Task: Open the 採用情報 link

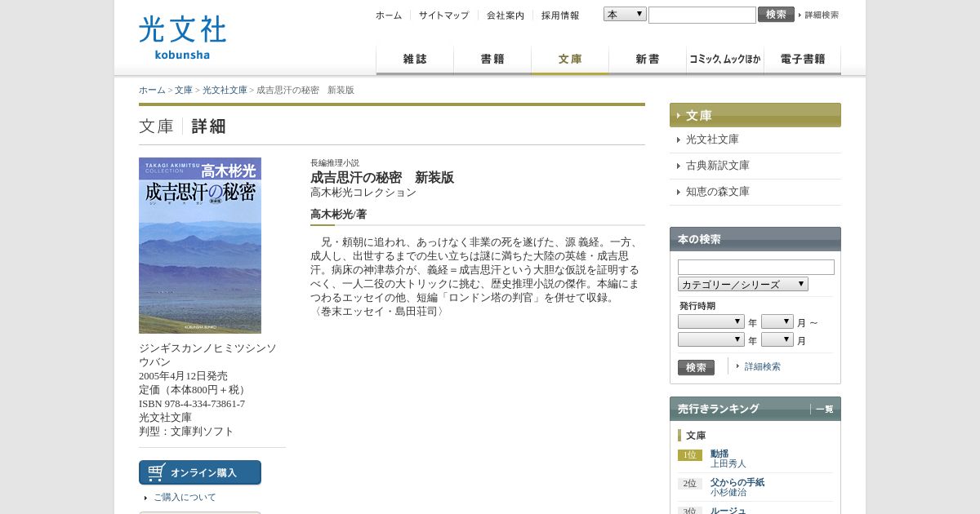Action: pos(560,15)
